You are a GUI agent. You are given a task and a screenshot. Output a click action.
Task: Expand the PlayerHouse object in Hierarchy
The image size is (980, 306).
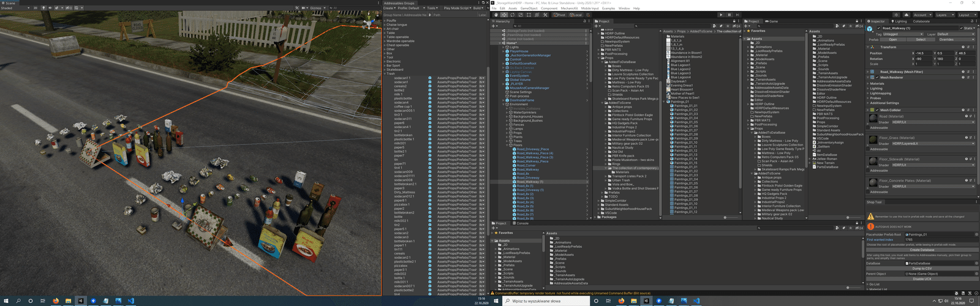(x=503, y=51)
